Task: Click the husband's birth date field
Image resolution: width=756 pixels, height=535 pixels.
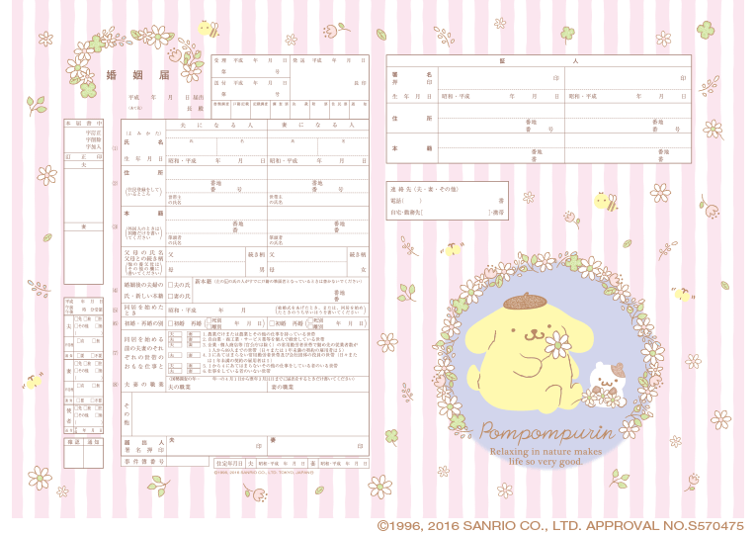Action: click(x=216, y=160)
